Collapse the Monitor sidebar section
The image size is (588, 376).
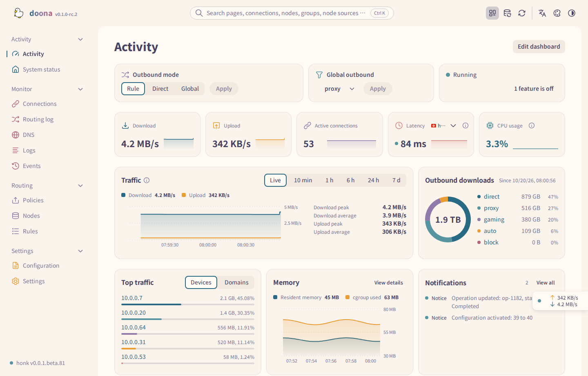[x=80, y=89]
